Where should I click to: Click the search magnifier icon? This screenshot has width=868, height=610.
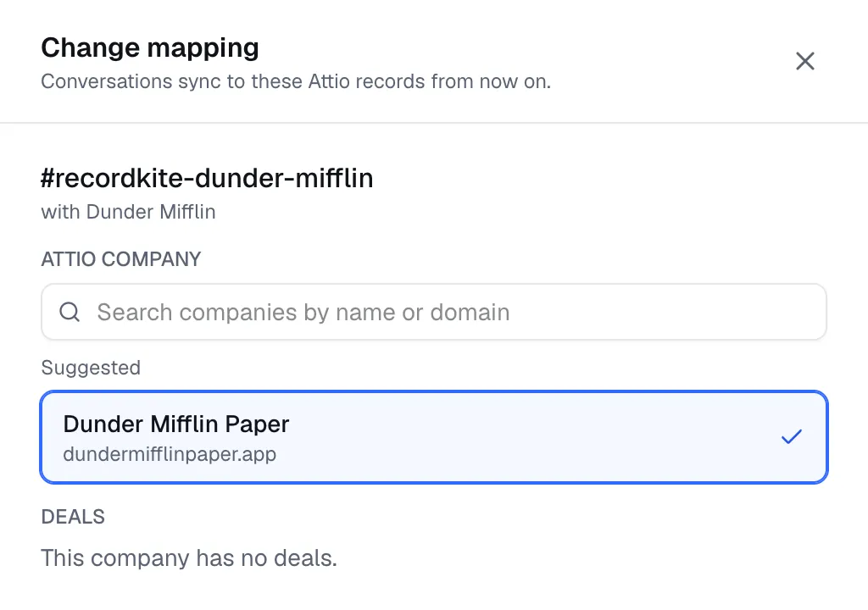pos(70,312)
